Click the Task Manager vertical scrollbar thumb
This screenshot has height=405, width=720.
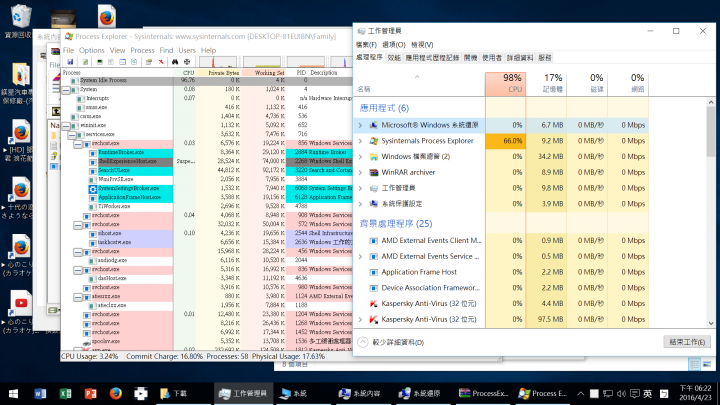711,132
